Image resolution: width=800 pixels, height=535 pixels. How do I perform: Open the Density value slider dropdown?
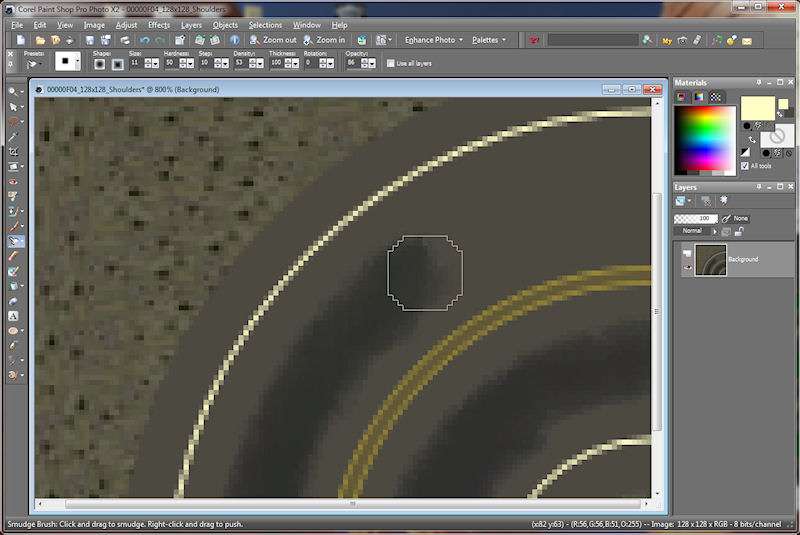pos(259,63)
